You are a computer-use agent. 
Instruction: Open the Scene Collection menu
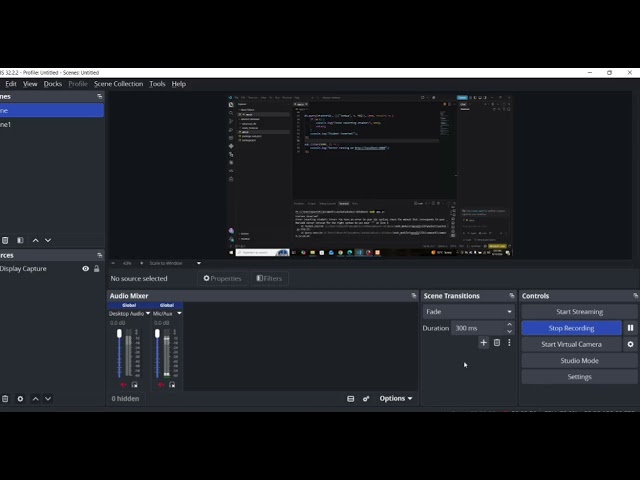(118, 84)
